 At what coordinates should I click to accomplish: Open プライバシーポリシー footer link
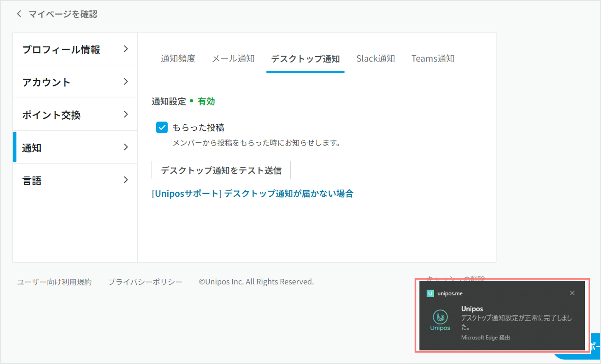click(145, 282)
